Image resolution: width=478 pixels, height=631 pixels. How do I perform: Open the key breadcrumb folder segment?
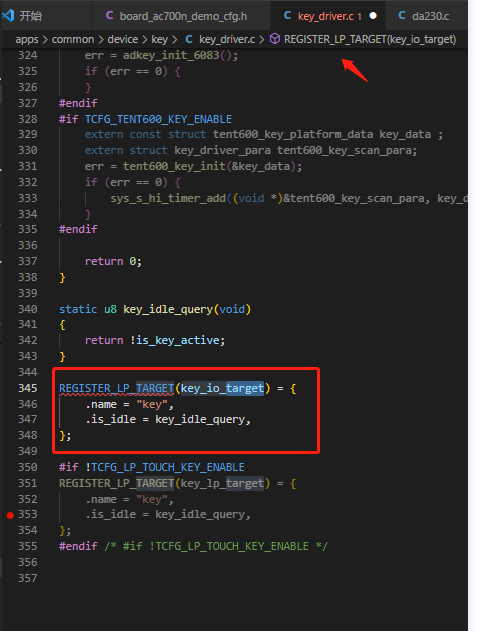point(159,39)
